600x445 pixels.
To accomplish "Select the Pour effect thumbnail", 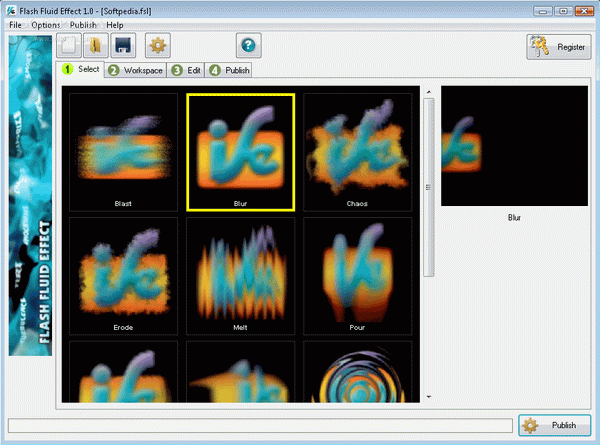I will [x=357, y=276].
